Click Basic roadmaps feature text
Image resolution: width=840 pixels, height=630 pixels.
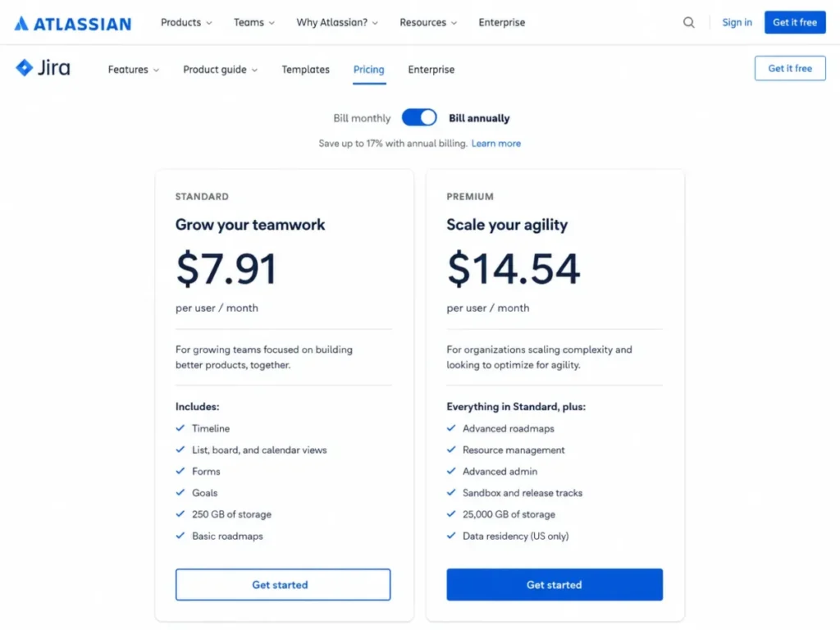coord(227,536)
